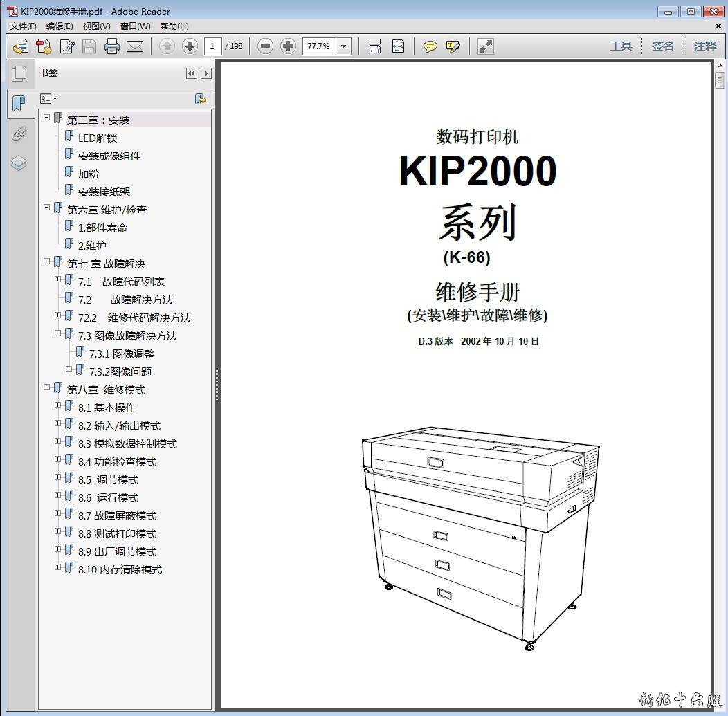
Task: Collapse the 第六章 维护/检查 bookmark node
Action: 46,208
